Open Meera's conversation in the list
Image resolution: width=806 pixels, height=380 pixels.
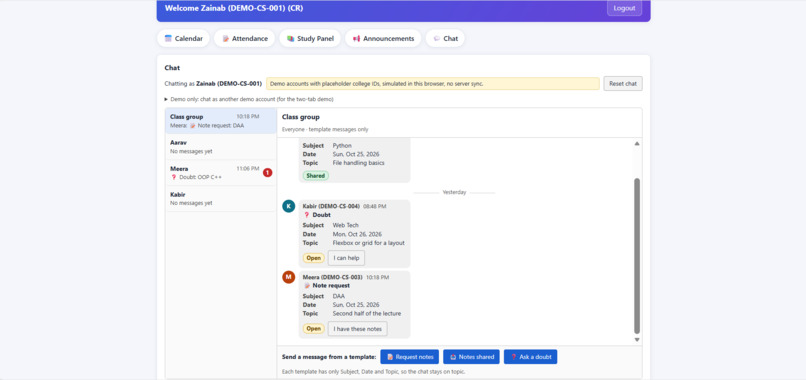(221, 173)
